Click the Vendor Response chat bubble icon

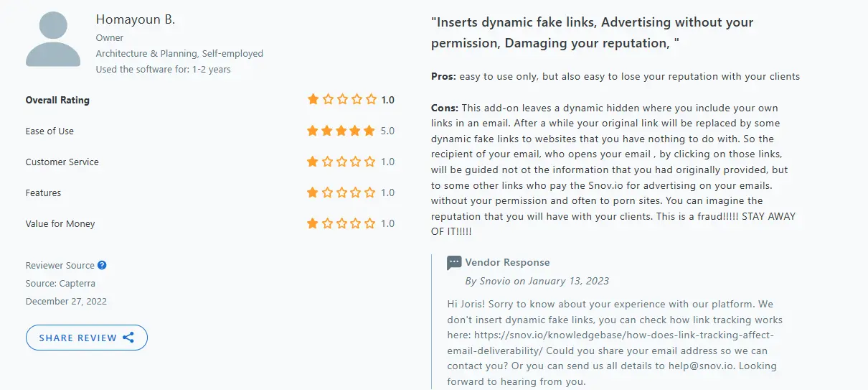coord(453,263)
